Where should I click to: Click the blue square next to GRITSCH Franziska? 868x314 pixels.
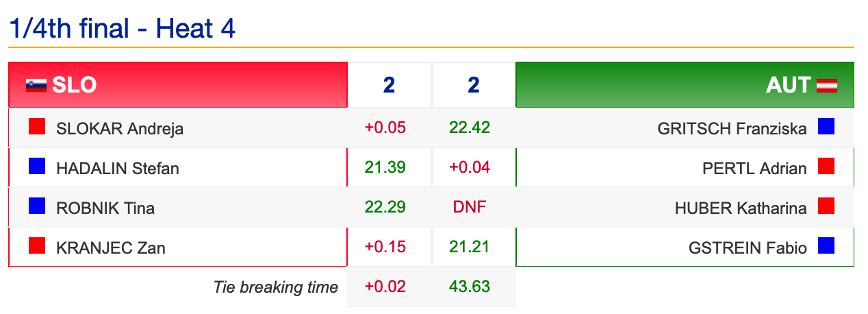tap(826, 126)
